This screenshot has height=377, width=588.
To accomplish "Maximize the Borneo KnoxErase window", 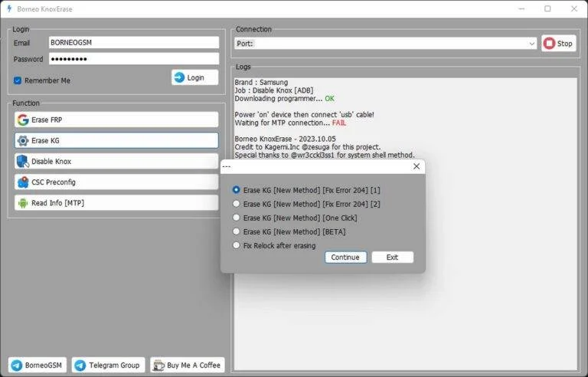I will [x=547, y=8].
